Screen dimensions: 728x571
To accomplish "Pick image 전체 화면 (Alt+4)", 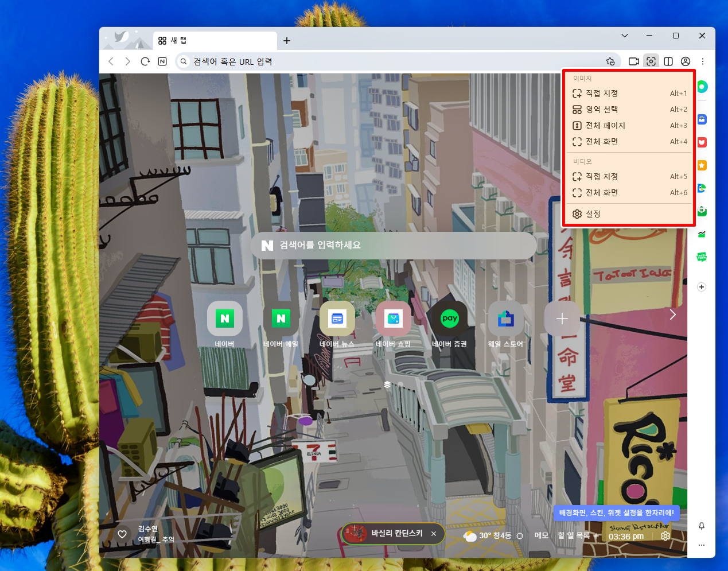I will (629, 142).
